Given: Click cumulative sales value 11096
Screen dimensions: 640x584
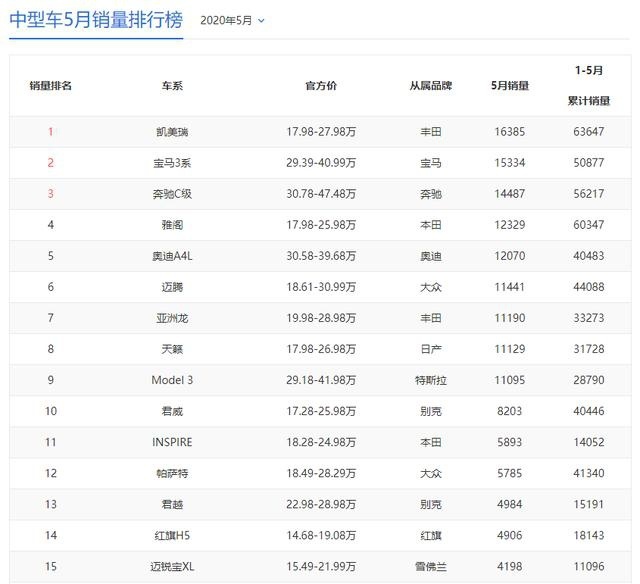Looking at the screenshot, I should (x=589, y=566).
